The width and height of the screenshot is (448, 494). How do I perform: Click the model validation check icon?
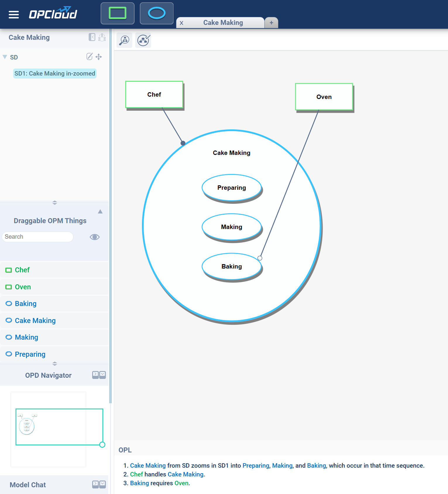click(143, 40)
